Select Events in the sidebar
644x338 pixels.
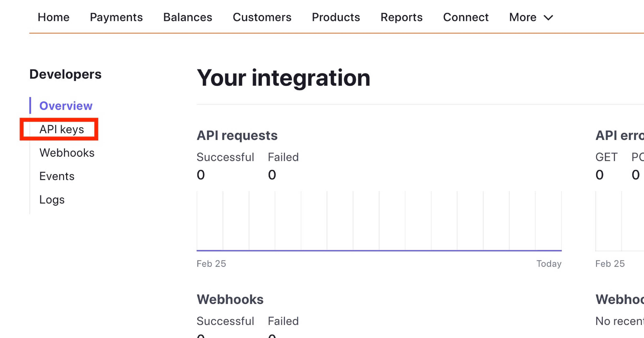57,176
